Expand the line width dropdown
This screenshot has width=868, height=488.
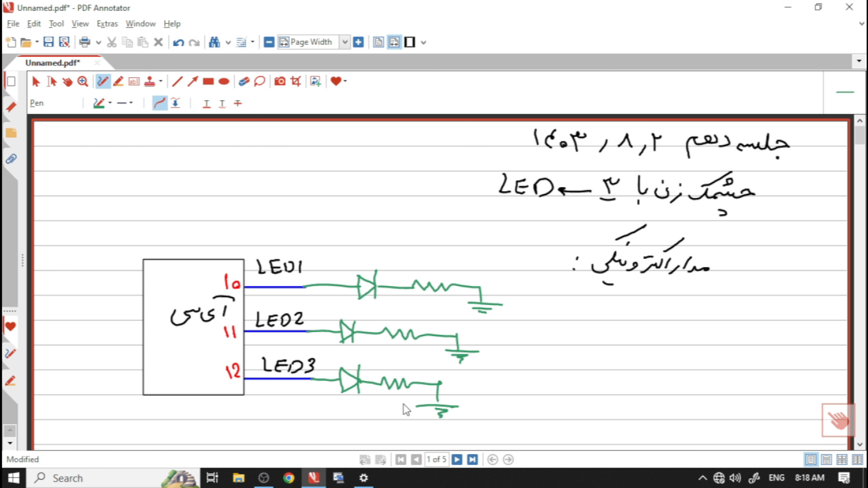131,103
